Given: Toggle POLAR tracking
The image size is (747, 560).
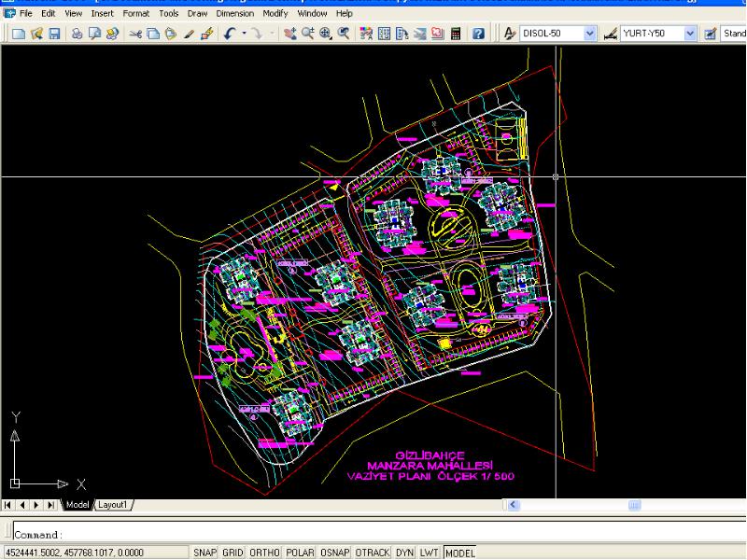Looking at the screenshot, I should click(300, 553).
